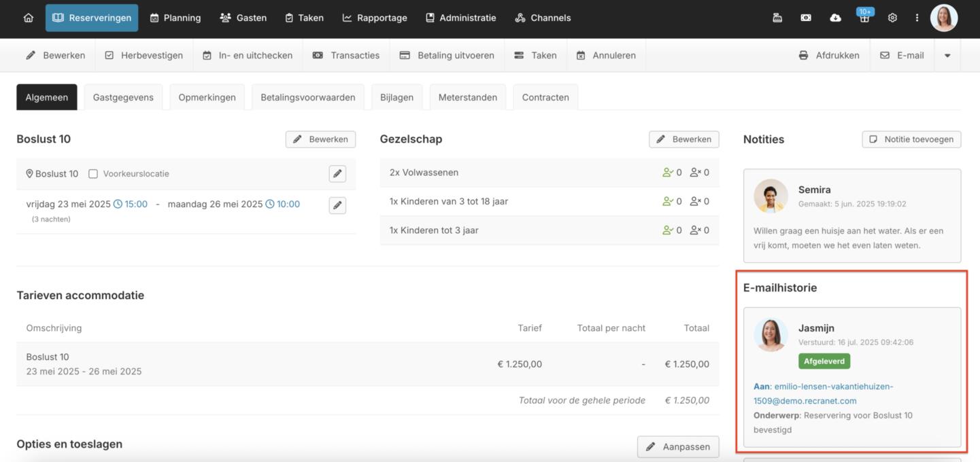Click Notitie toevoegen button
The height and width of the screenshot is (462, 980).
coord(911,139)
